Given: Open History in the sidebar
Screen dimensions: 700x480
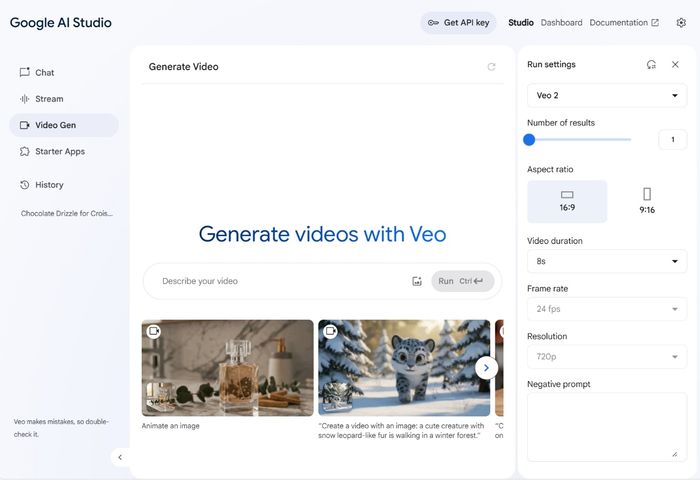Looking at the screenshot, I should 49,185.
